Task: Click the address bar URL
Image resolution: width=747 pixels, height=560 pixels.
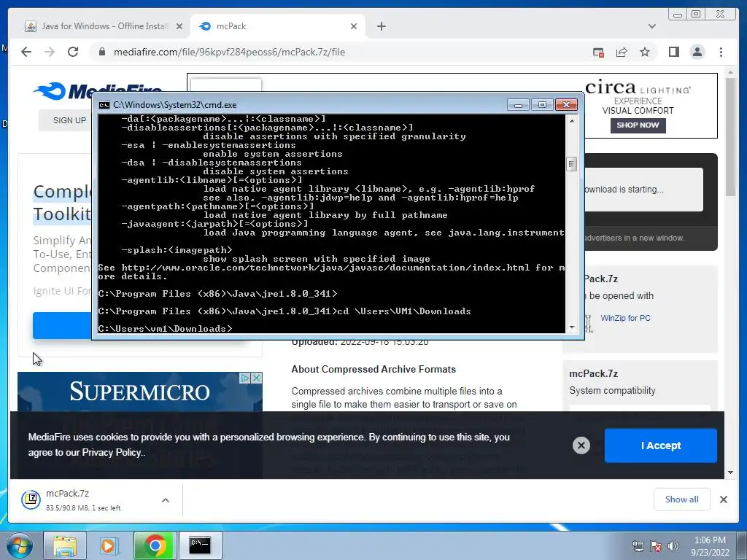Action: pos(229,52)
